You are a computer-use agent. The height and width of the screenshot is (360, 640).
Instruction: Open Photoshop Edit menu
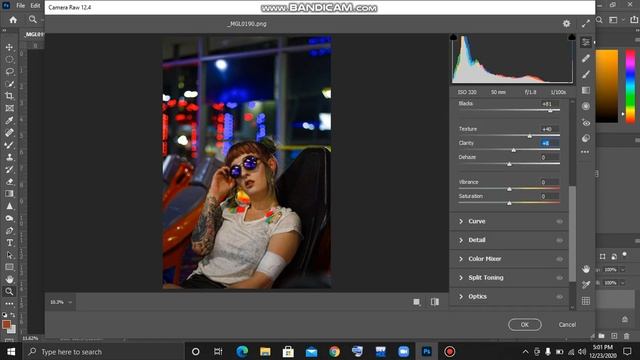point(36,6)
